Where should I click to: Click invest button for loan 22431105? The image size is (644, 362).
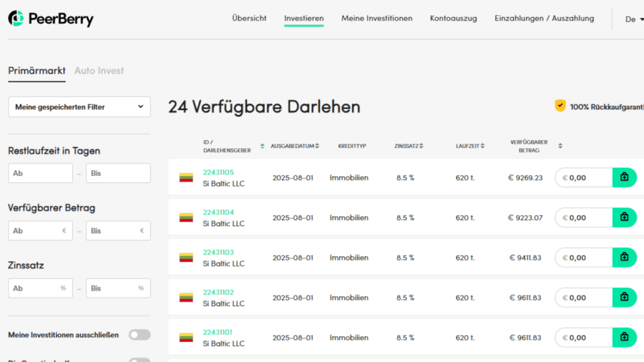(x=624, y=178)
